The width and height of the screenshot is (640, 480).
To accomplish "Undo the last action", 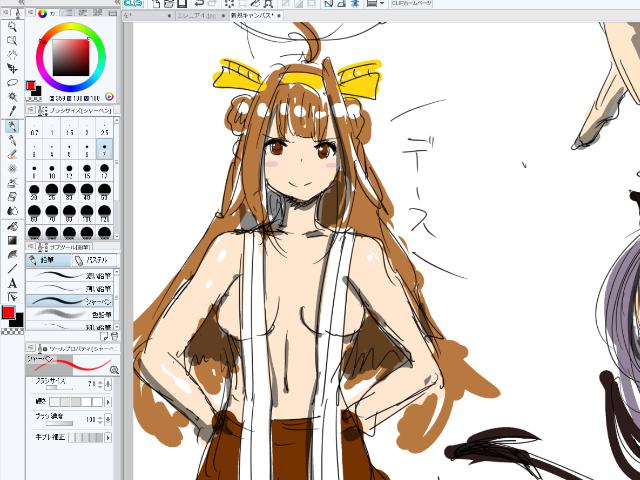I will (x=199, y=4).
